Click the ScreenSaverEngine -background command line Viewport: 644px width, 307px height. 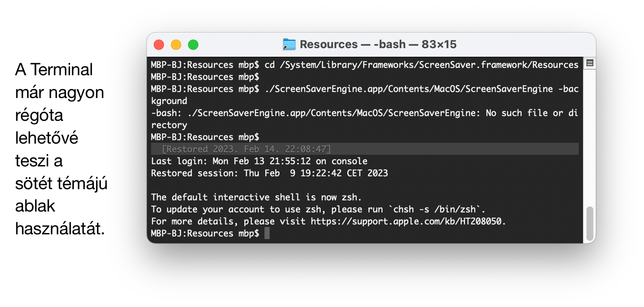pos(365,95)
